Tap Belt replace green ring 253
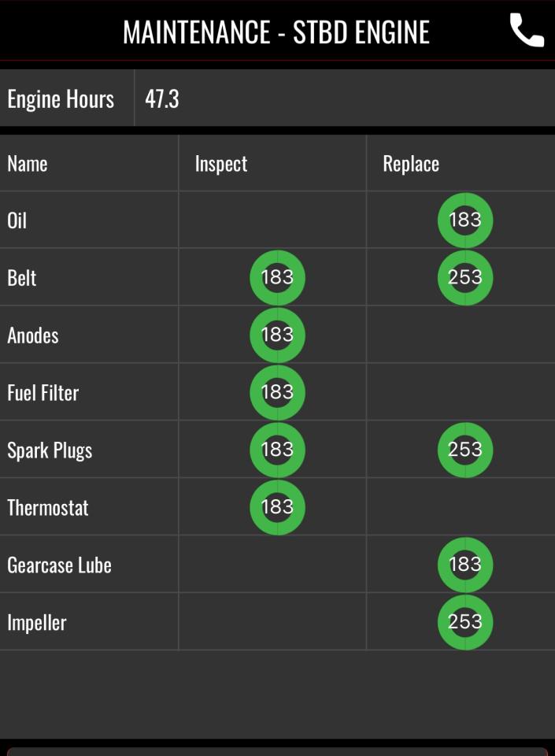The width and height of the screenshot is (555, 756). point(465,278)
